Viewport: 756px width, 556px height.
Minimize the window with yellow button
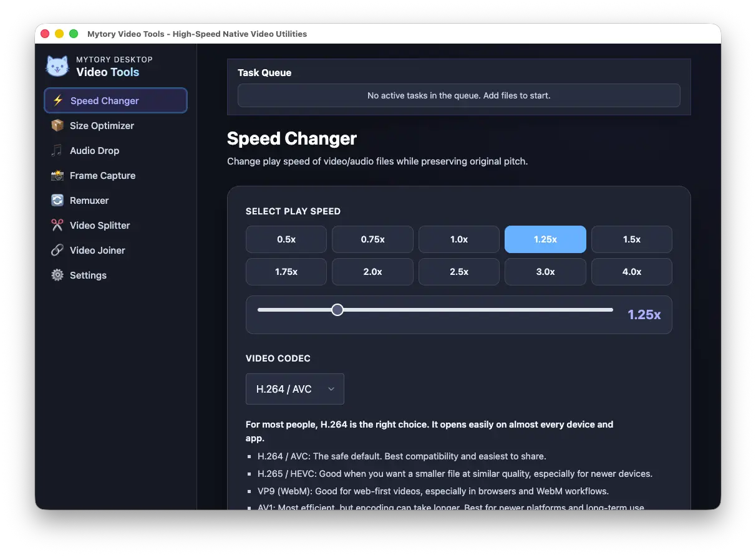point(59,34)
